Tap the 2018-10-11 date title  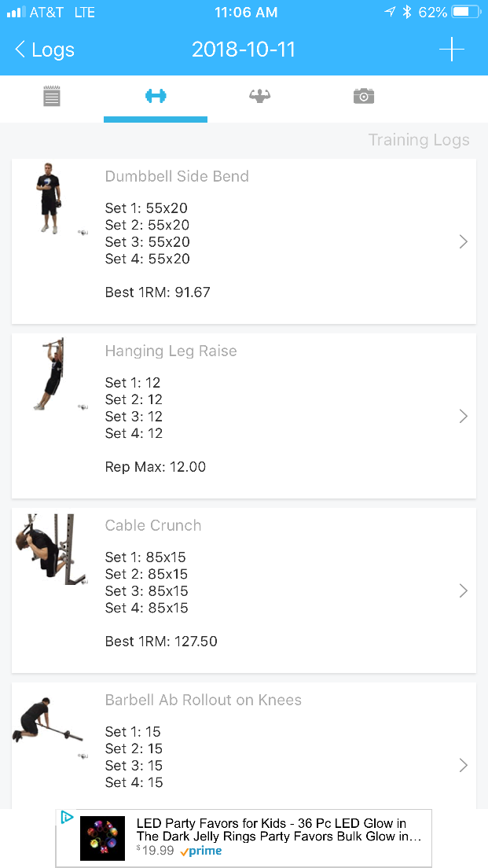coord(244,50)
